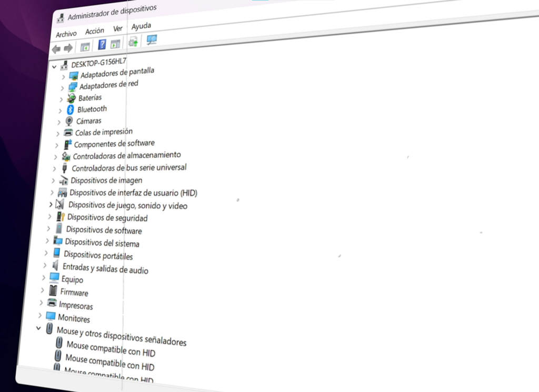Viewport: 539px width, 392px height.
Task: Click the show/hide action pane icon
Action: [x=115, y=44]
